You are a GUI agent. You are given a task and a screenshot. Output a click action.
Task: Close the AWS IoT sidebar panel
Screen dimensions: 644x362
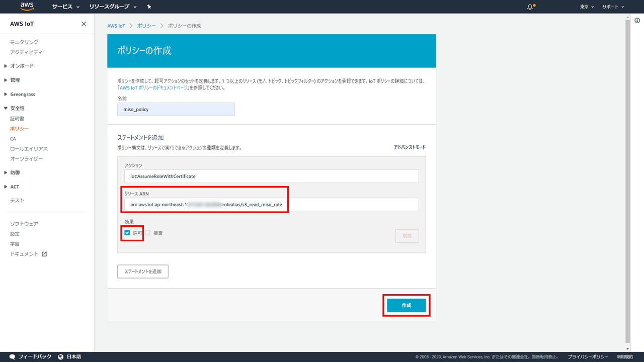pyautogui.click(x=84, y=24)
